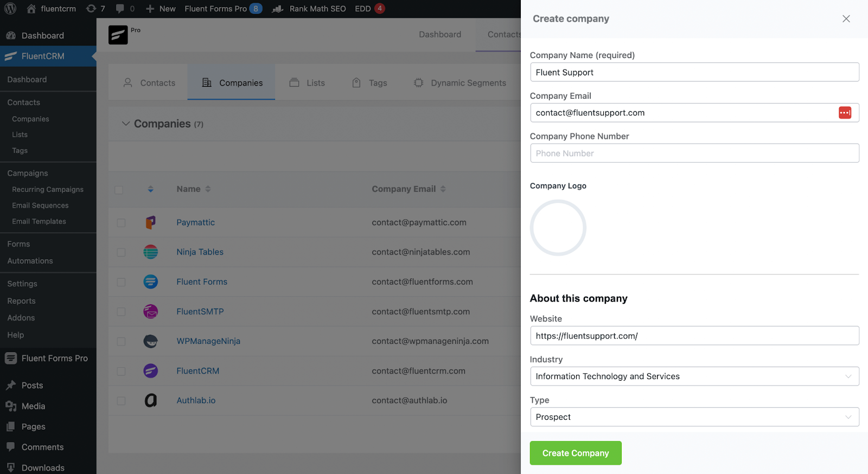Click the FluentSMTP company logo
868x474 pixels.
(x=151, y=311)
